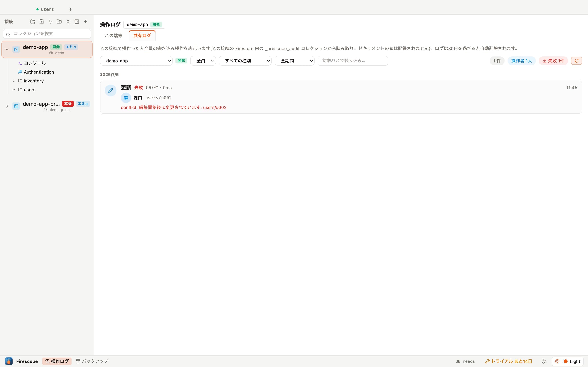The height and width of the screenshot is (367, 588).
Task: Click the トライアル あと14日 link
Action: tap(509, 361)
